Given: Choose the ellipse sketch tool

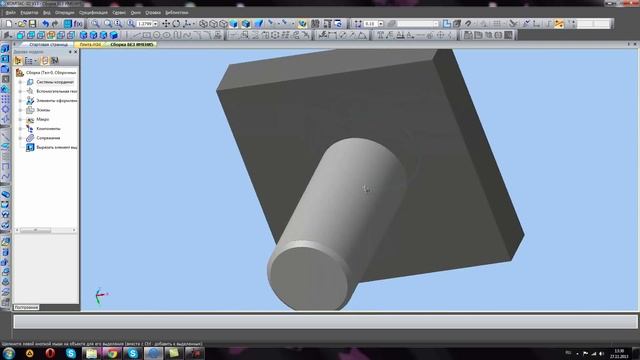Looking at the screenshot, I should (x=167, y=35).
